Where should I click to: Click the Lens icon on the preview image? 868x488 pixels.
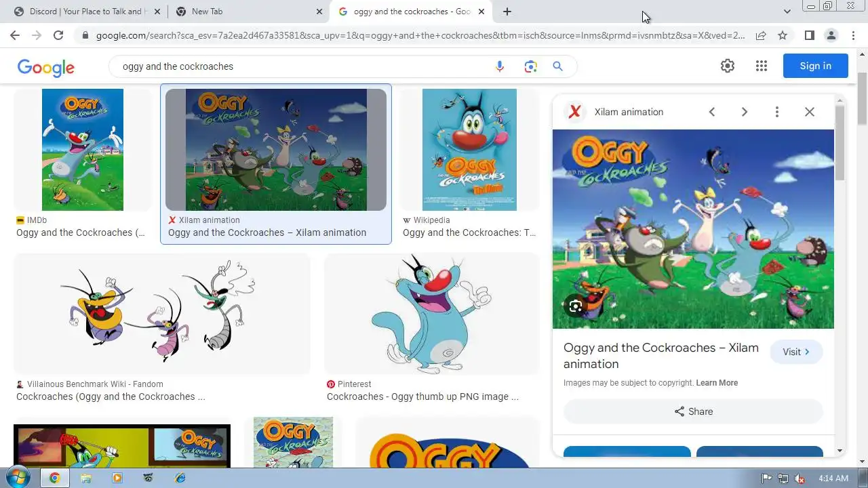576,306
